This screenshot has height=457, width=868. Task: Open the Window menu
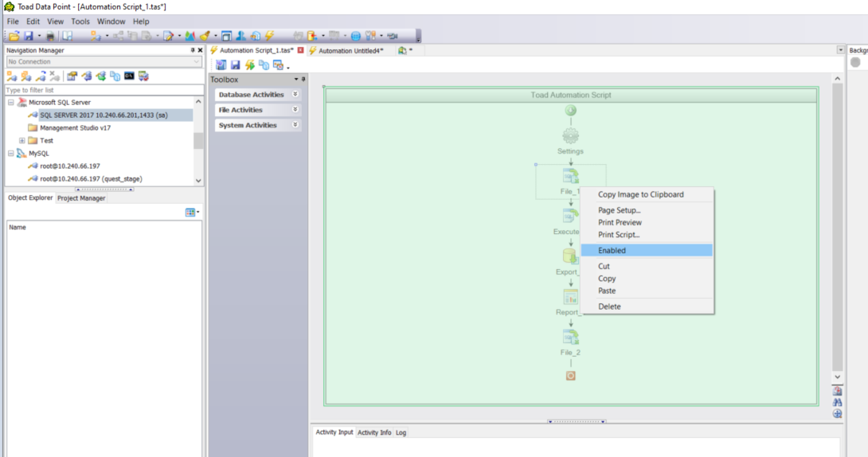tap(111, 21)
